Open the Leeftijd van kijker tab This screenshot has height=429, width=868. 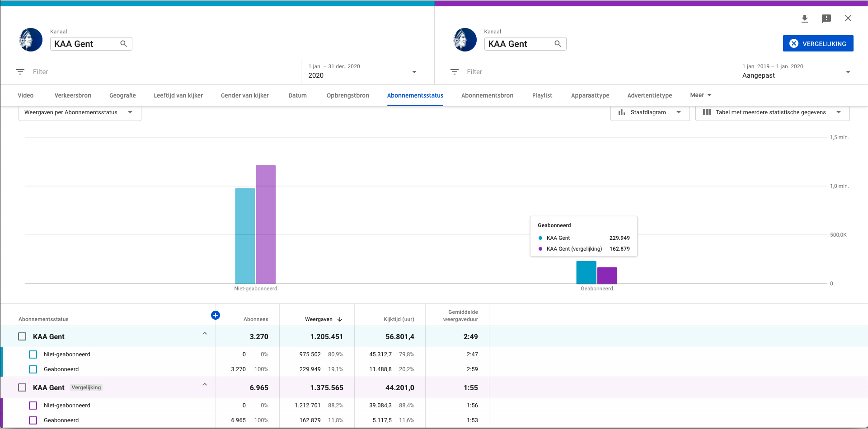[178, 95]
